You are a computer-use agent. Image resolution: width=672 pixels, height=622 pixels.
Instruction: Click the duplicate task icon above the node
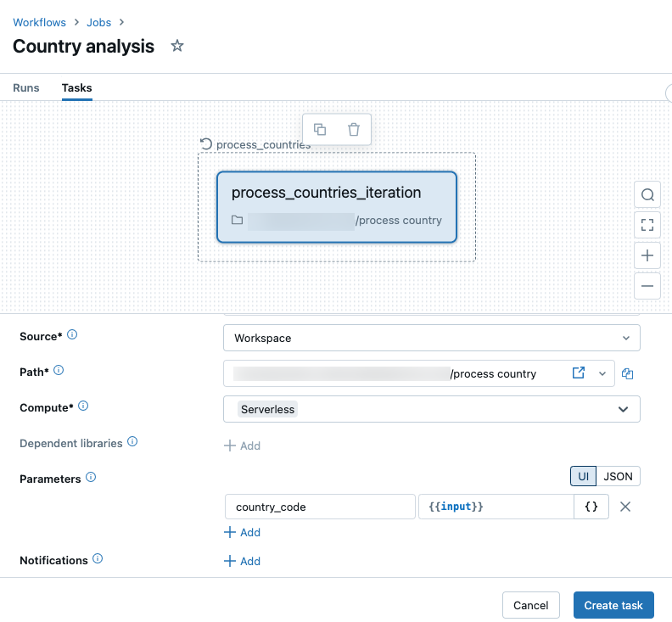[320, 129]
